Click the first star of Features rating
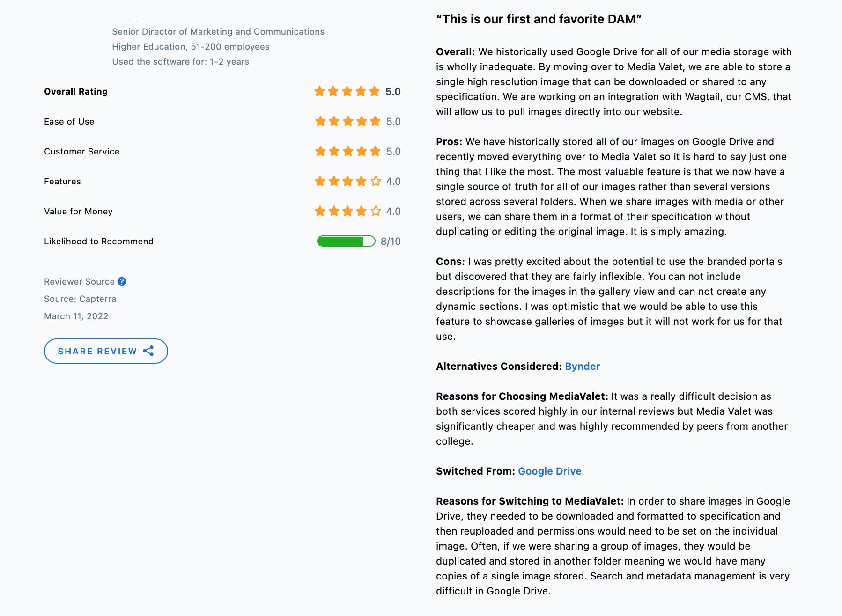Screen dimensions: 842x616 pyautogui.click(x=320, y=181)
